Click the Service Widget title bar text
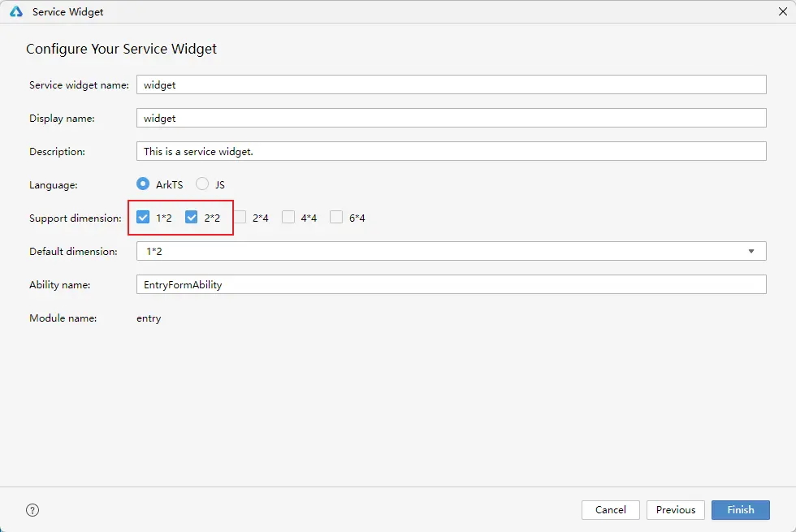This screenshot has height=532, width=796. (67, 12)
